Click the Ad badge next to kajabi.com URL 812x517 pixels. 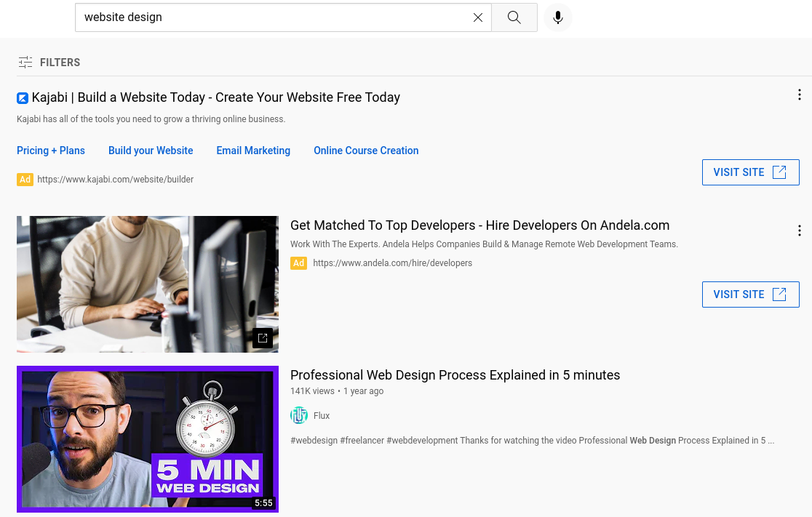pos(25,180)
